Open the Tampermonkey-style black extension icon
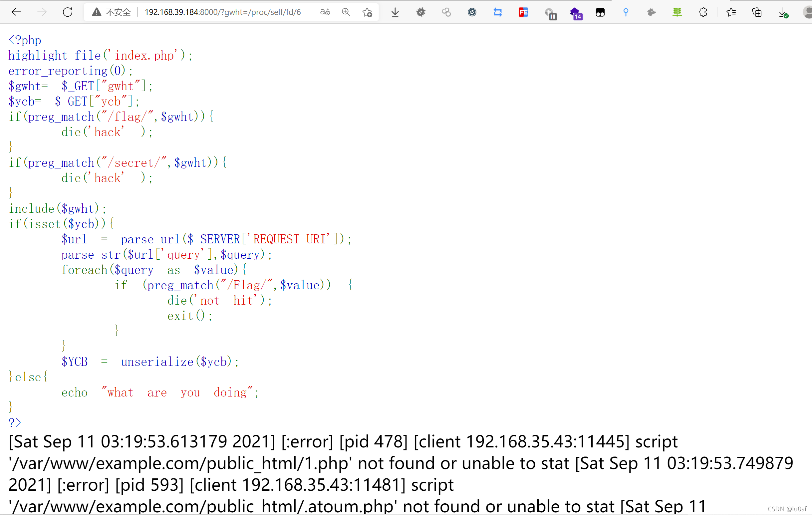Image resolution: width=812 pixels, height=515 pixels. point(600,12)
